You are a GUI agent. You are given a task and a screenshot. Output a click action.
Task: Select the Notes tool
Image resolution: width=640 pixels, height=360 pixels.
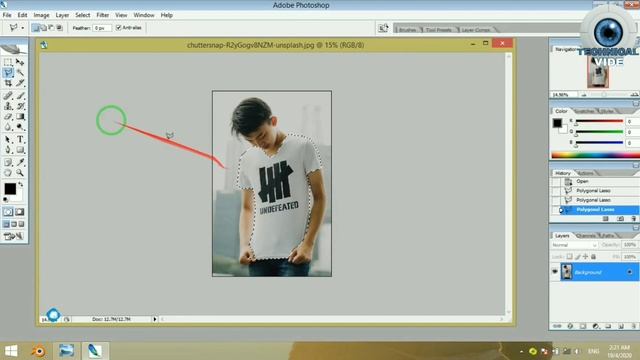pyautogui.click(x=8, y=162)
